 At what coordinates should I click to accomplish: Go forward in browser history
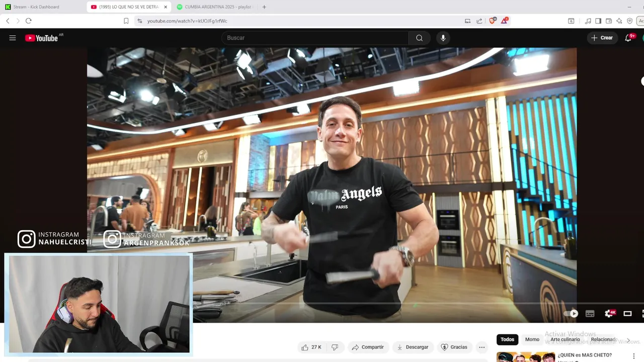point(18,21)
